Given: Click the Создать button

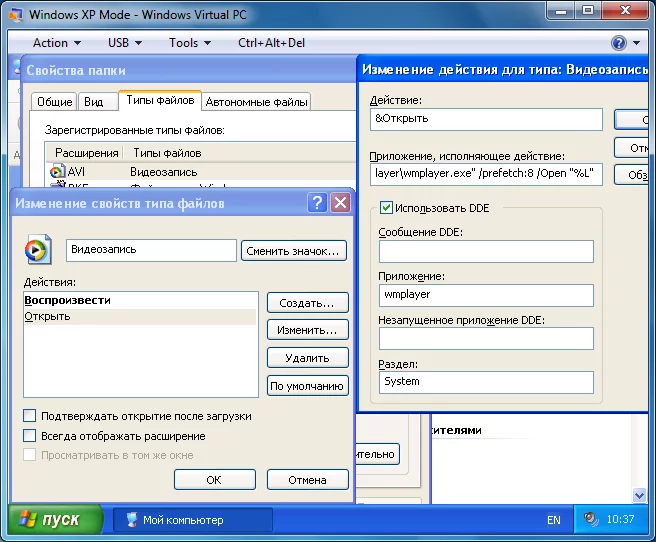Looking at the screenshot, I should pos(308,303).
